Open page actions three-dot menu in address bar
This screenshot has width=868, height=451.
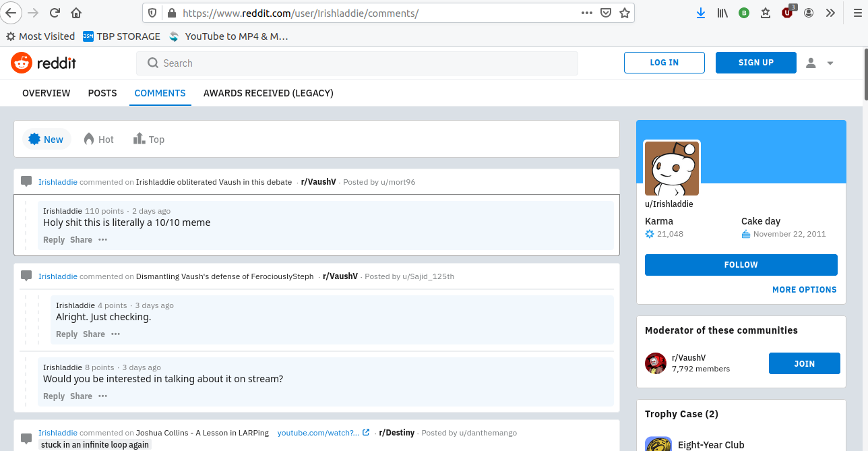(587, 13)
